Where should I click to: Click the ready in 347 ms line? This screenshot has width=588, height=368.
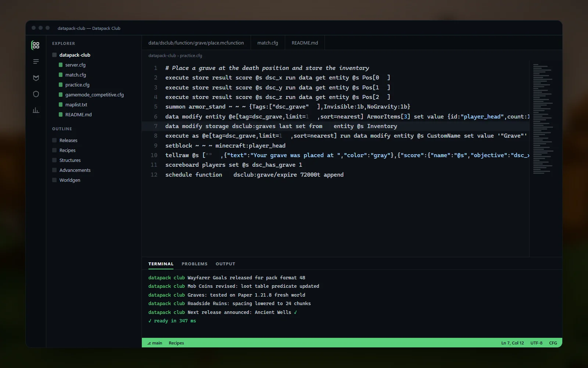click(x=172, y=321)
